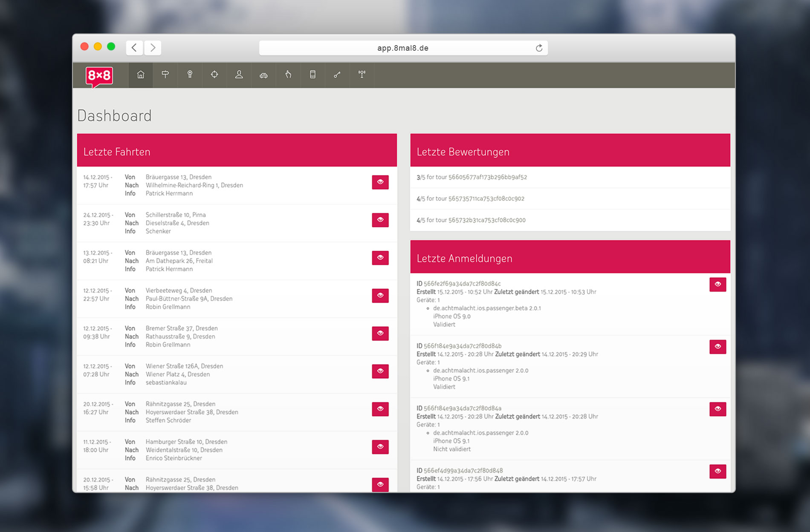This screenshot has height=532, width=810.
Task: Click the app.8mal8.de address bar
Action: pyautogui.click(x=402, y=48)
